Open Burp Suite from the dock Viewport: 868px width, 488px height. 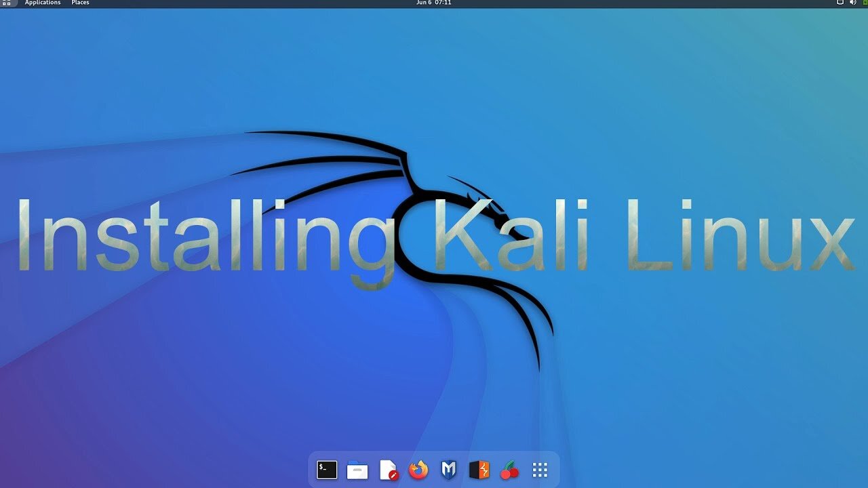[x=479, y=470]
